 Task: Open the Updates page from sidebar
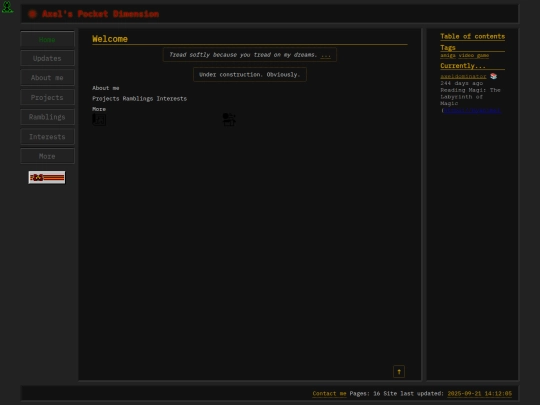47,58
